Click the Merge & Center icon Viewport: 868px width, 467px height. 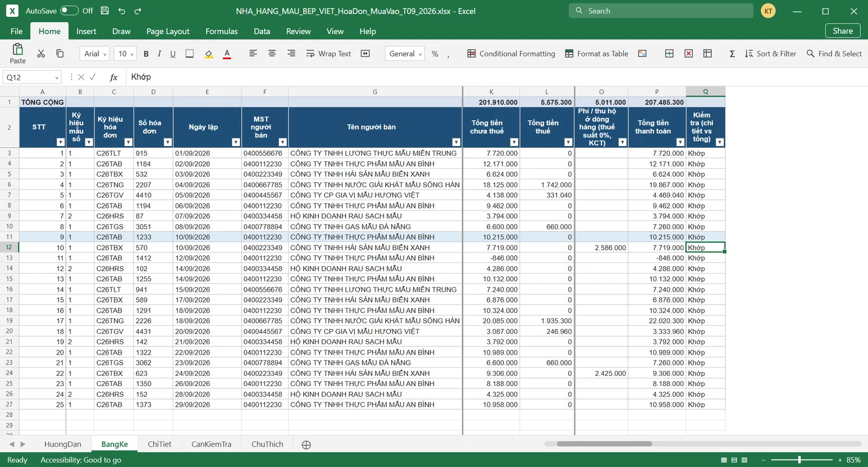click(x=365, y=54)
